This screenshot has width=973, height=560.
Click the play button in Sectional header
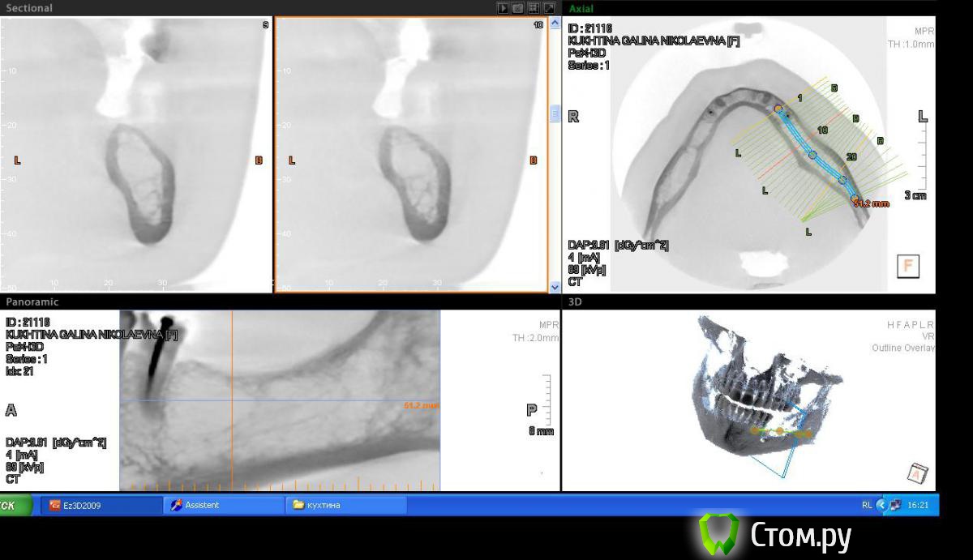[x=504, y=8]
